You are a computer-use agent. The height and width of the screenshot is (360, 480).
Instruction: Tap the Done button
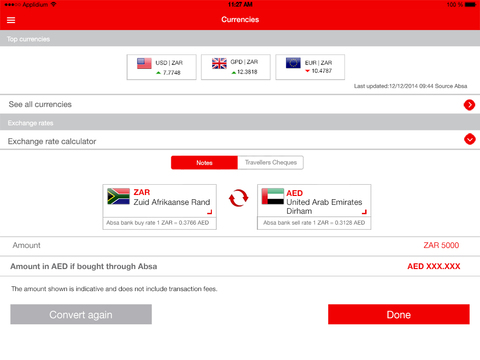click(399, 314)
